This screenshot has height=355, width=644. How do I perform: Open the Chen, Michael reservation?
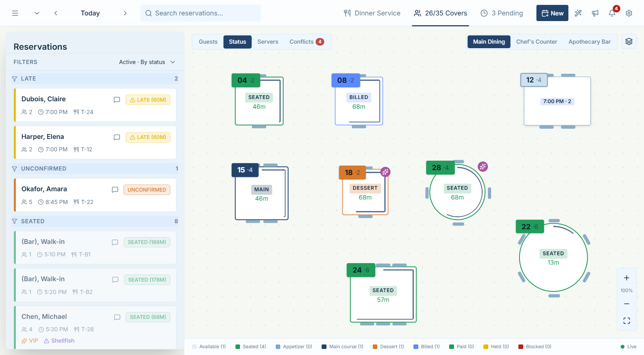coord(95,328)
